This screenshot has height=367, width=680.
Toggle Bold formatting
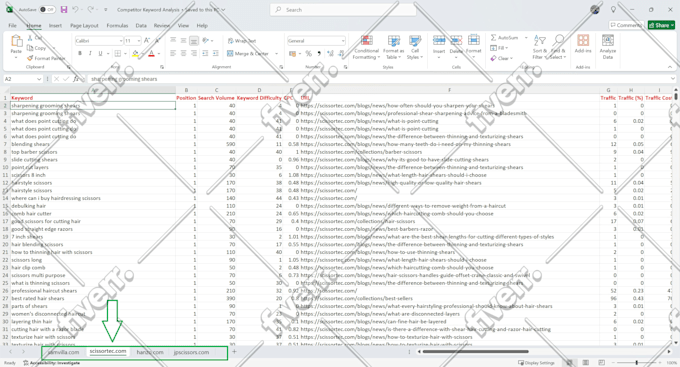pyautogui.click(x=80, y=53)
